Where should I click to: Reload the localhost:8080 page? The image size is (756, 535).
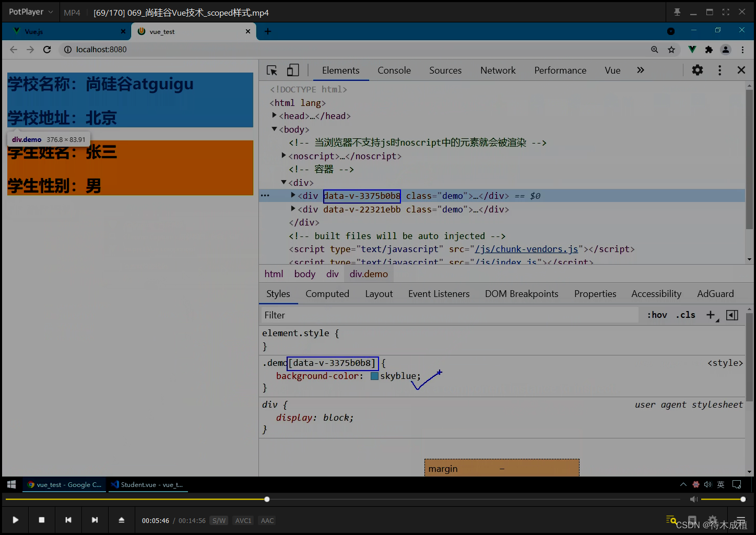tap(47, 50)
